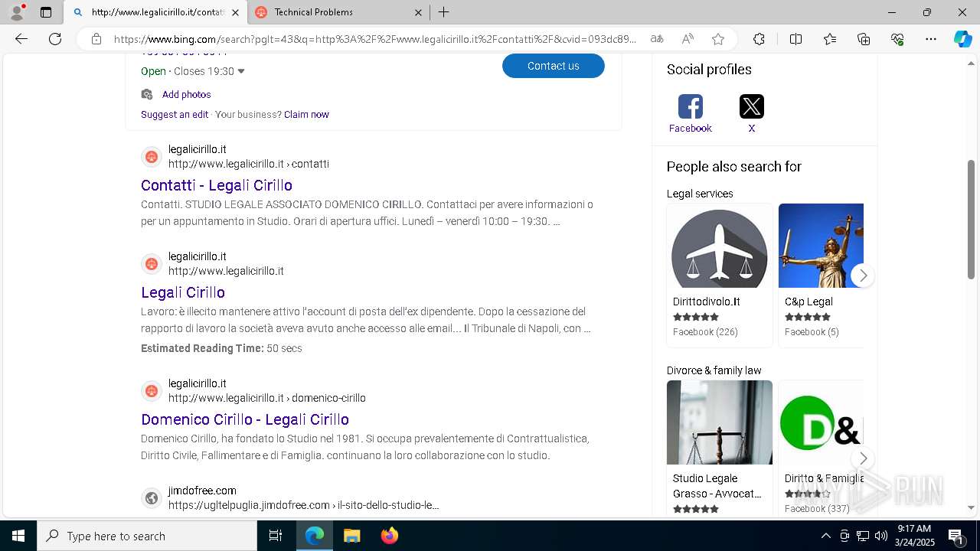
Task: Open Domenico Cirillo - Legali Cirillo result
Action: tap(245, 419)
